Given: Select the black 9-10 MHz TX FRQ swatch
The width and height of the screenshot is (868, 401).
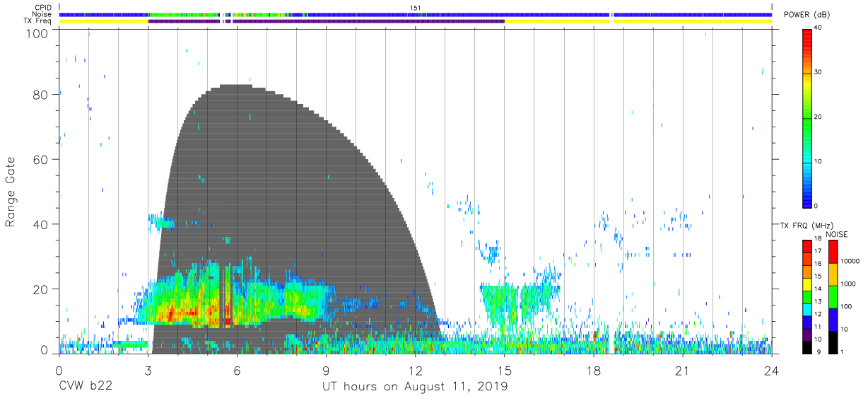Looking at the screenshot, I should coord(807,348).
